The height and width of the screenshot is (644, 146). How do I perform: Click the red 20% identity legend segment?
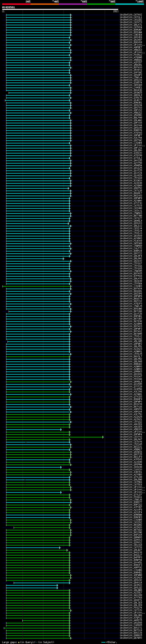point(16,4)
